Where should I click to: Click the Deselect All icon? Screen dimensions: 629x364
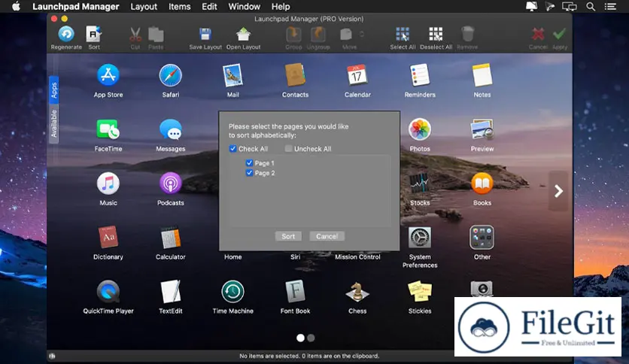pos(436,35)
